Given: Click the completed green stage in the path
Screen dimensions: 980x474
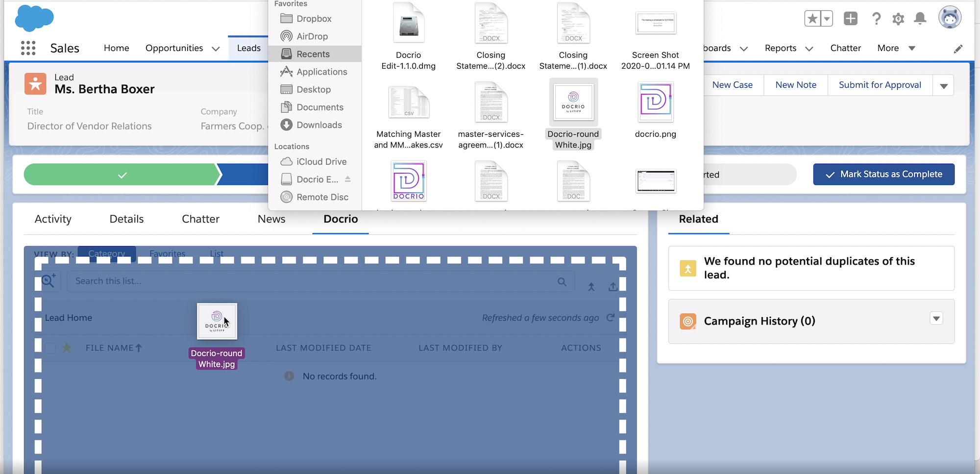Looking at the screenshot, I should pos(122,174).
